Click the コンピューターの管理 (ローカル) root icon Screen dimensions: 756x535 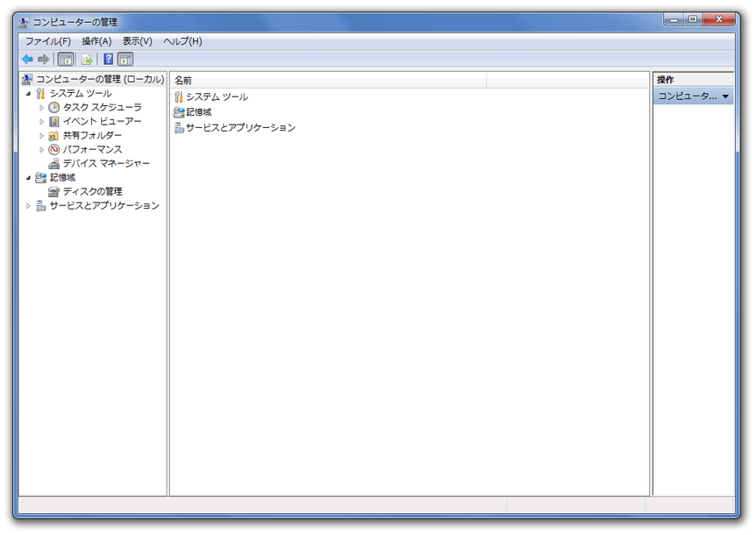(27, 79)
